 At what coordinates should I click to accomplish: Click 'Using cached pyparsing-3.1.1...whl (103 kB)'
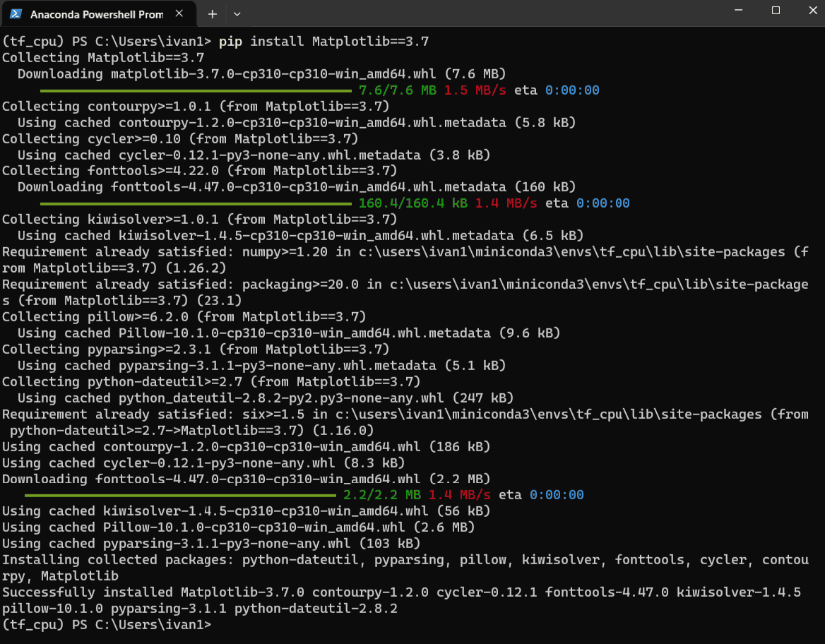click(x=211, y=544)
